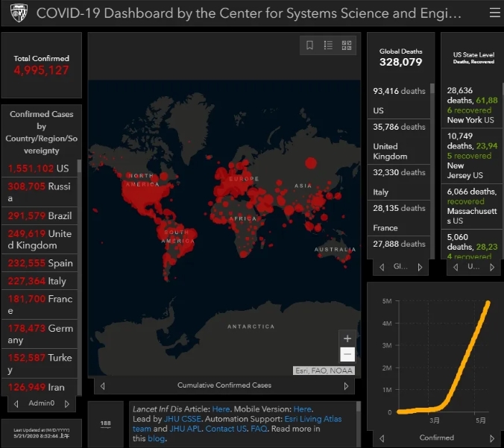Select Spain in confirmed cases list
The width and height of the screenshot is (504, 448).
[40, 263]
